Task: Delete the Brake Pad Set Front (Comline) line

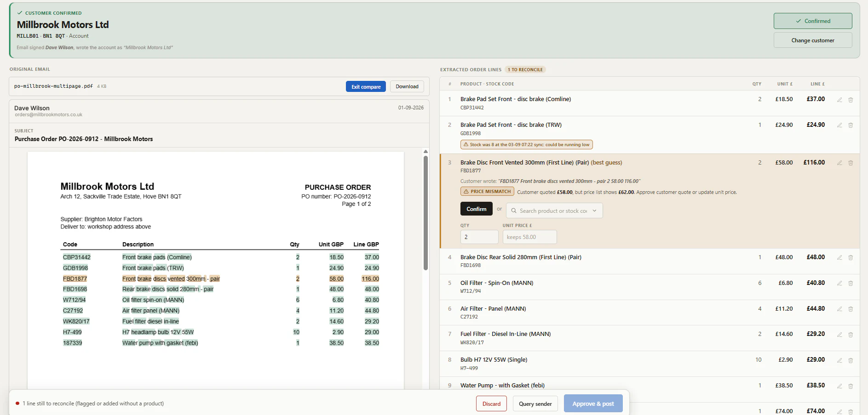Action: point(851,100)
